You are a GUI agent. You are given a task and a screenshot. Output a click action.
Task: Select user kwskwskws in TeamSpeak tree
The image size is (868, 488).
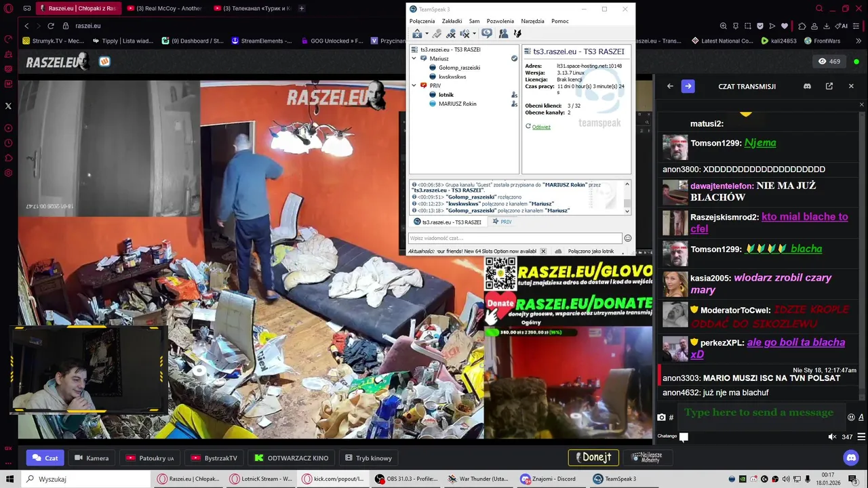[452, 77]
